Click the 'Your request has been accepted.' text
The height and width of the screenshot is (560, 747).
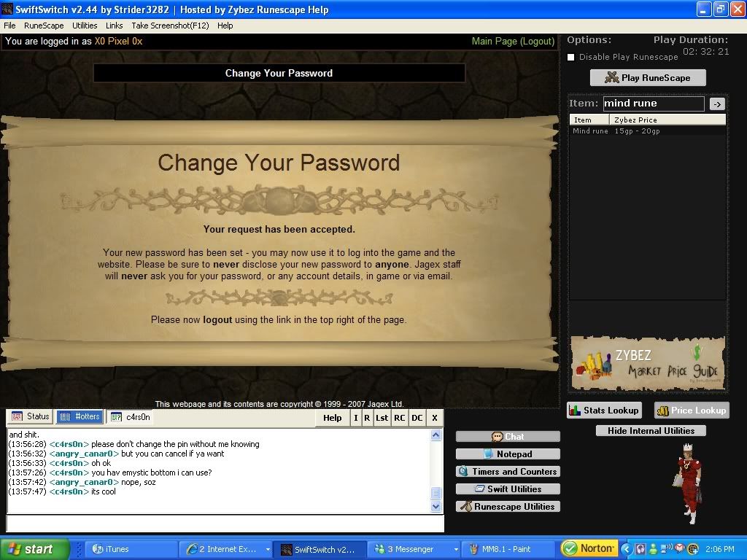(279, 230)
